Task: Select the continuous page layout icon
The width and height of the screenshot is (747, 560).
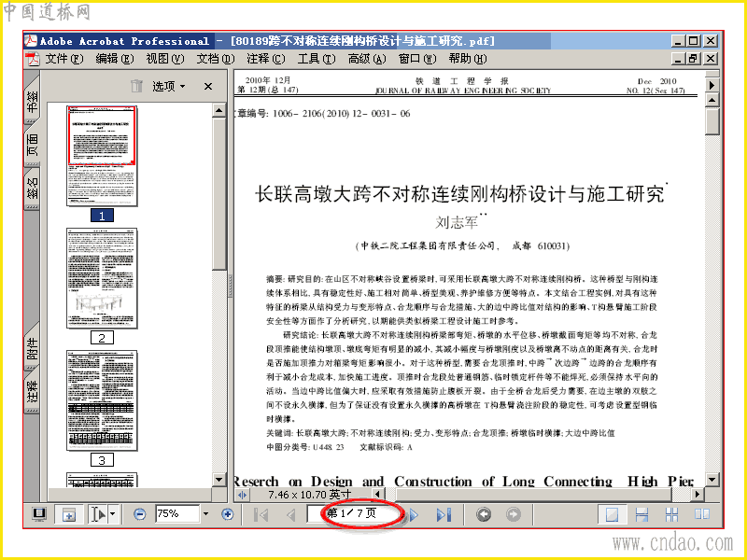Action: coord(641,514)
